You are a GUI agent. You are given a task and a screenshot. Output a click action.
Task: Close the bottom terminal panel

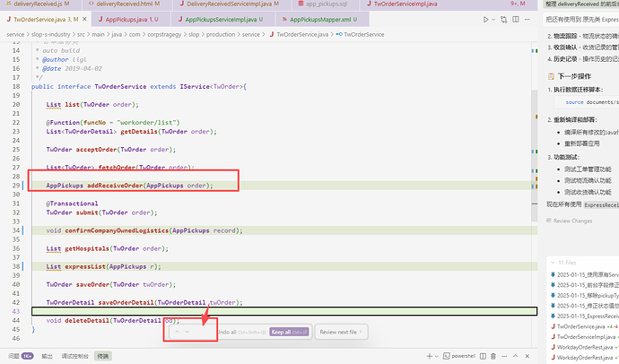(x=527, y=356)
